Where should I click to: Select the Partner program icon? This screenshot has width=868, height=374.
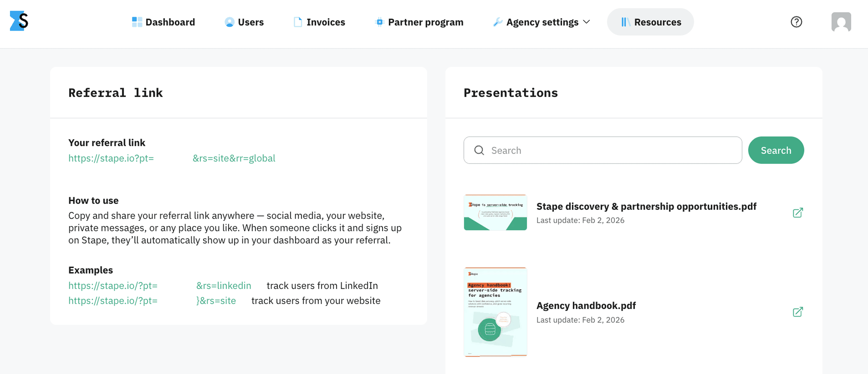(x=379, y=21)
